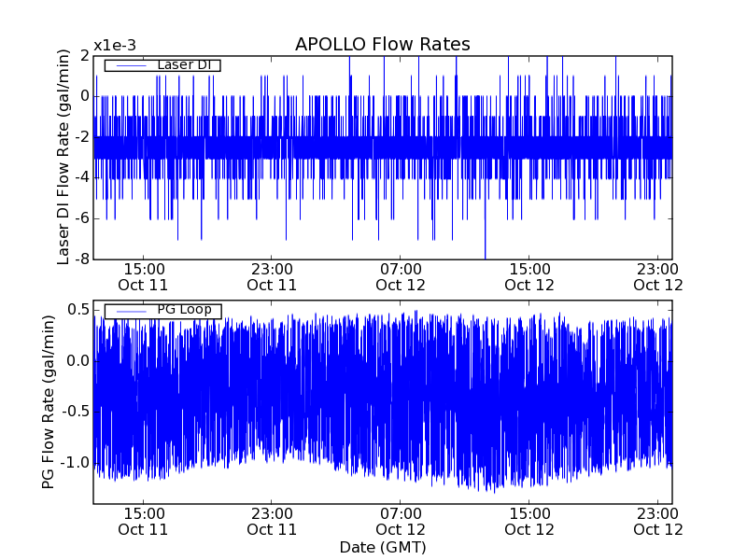The image size is (747, 560).
Task: Click the '0' tick on Laser DI y-axis
Action: click(x=85, y=96)
